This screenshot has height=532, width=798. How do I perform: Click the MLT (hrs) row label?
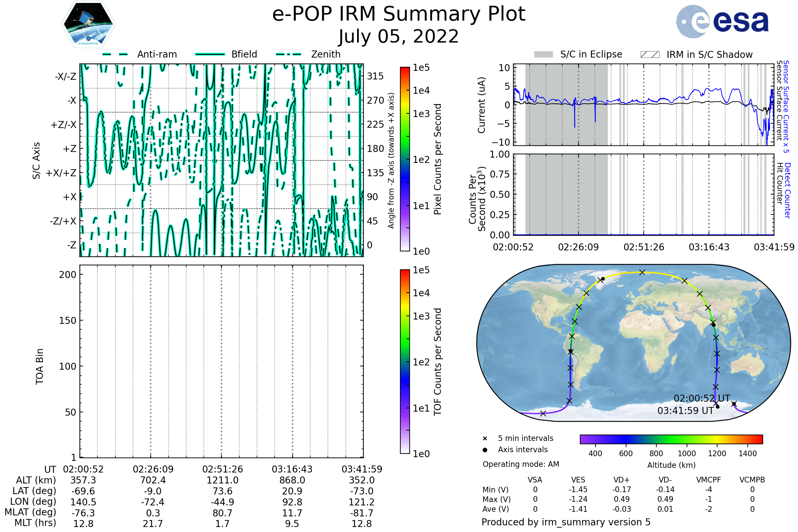pos(35,523)
